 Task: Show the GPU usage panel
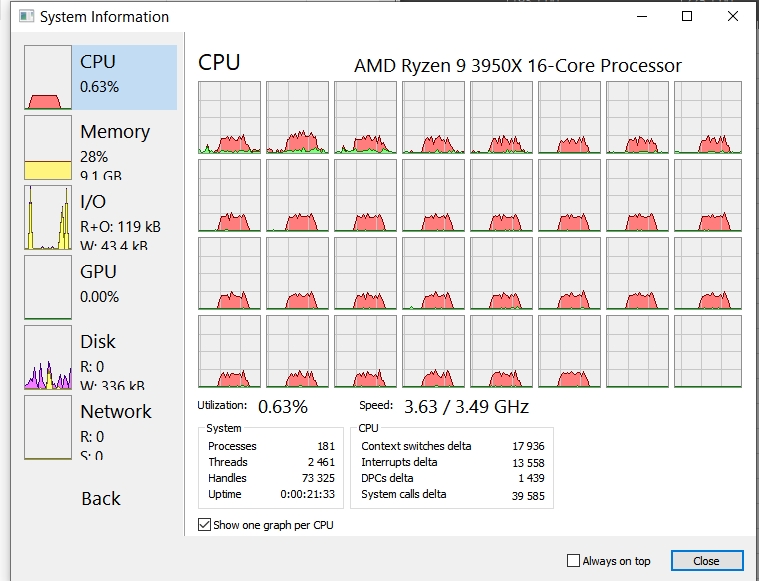coord(51,288)
